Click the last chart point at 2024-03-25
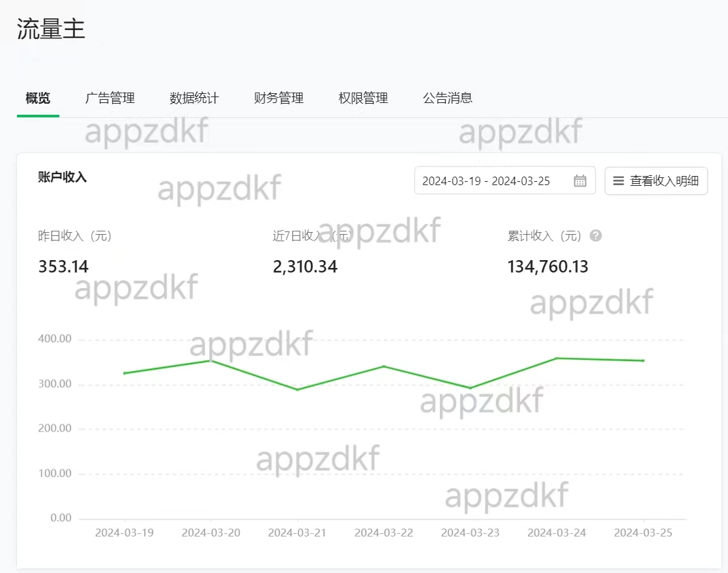This screenshot has width=728, height=573. click(x=643, y=360)
